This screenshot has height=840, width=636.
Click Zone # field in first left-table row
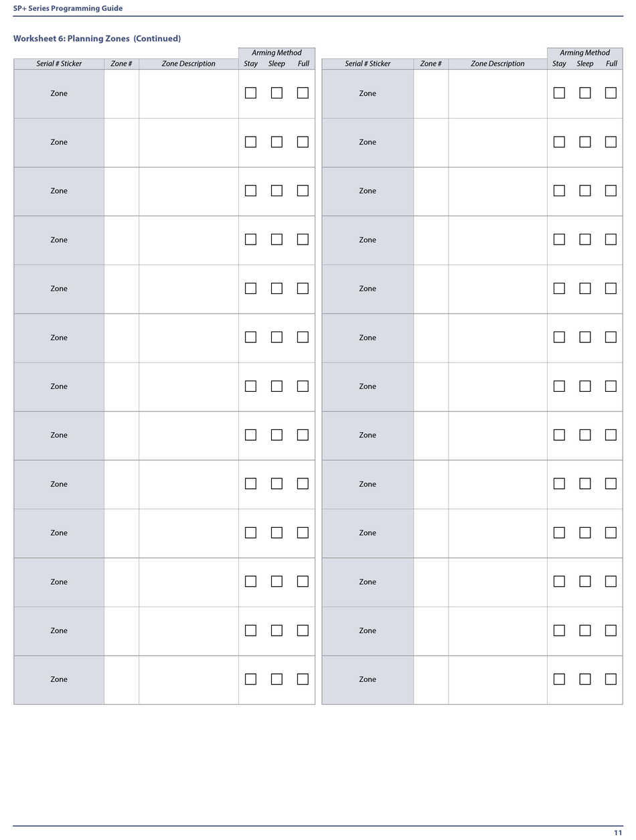122,94
